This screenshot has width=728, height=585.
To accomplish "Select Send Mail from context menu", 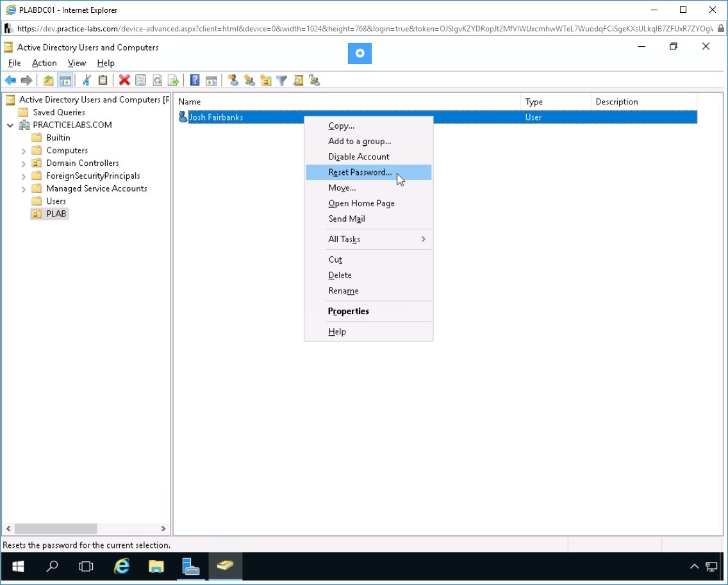I will [368, 218].
